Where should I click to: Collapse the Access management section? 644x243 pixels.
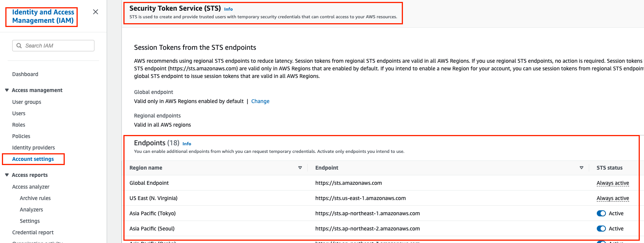tap(7, 90)
